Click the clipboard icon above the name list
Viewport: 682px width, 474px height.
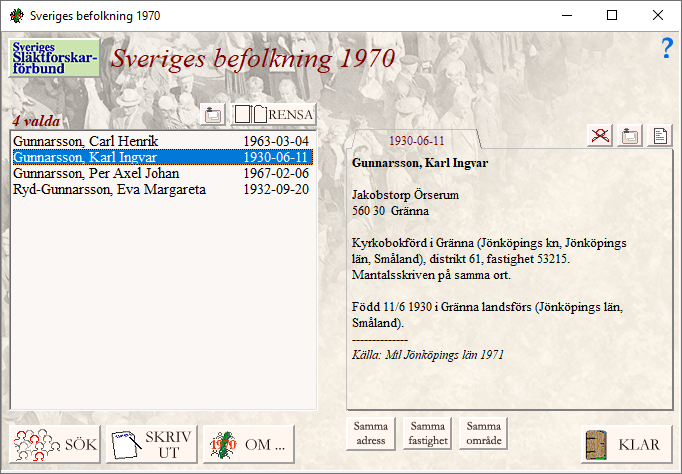213,115
